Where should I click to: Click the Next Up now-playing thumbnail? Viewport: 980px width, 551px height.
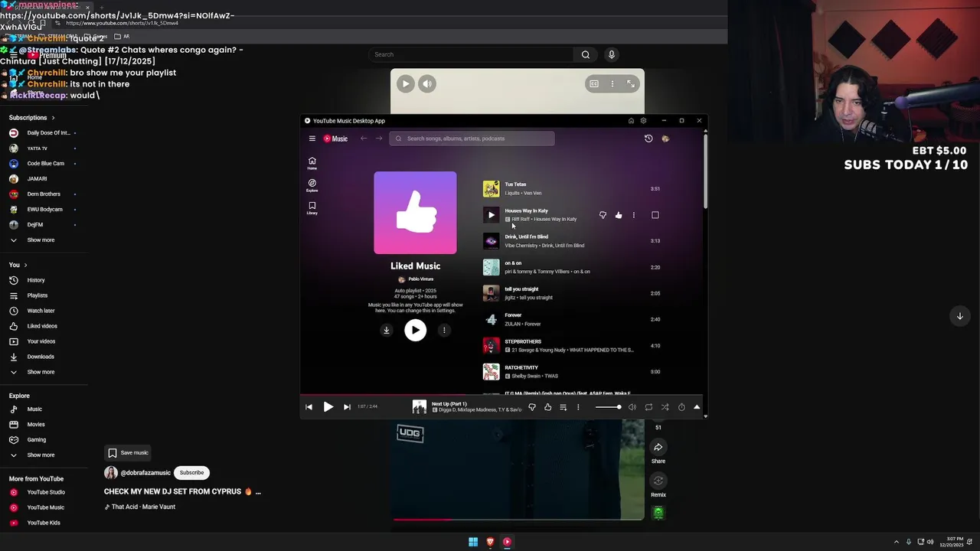[420, 407]
